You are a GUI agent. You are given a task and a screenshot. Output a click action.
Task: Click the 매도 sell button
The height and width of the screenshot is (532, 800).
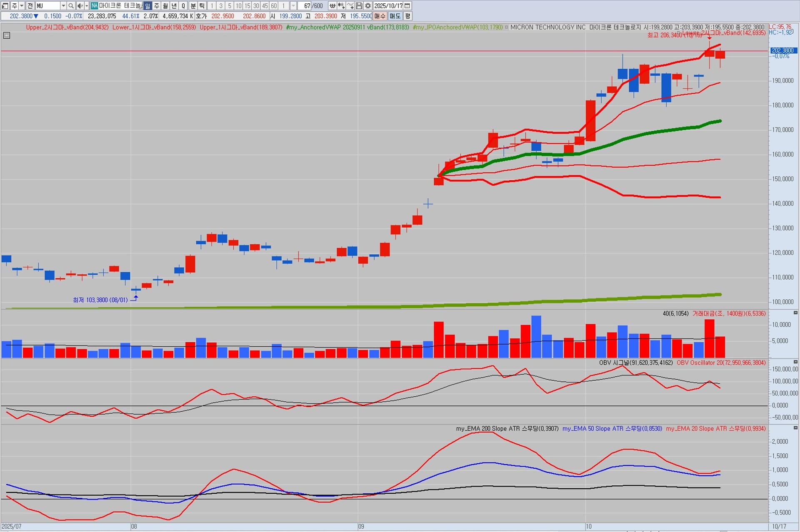(x=395, y=16)
